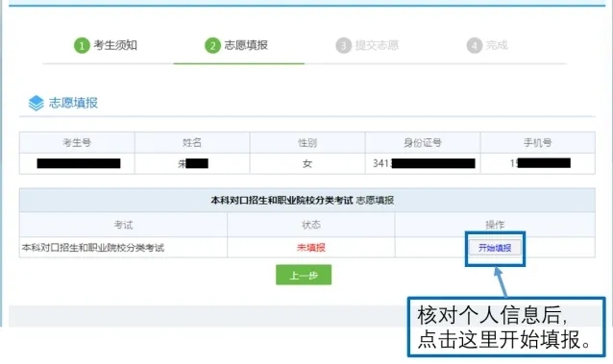The height and width of the screenshot is (364, 613).
Task: Click the 志愿填报 section heading
Action: (x=73, y=103)
